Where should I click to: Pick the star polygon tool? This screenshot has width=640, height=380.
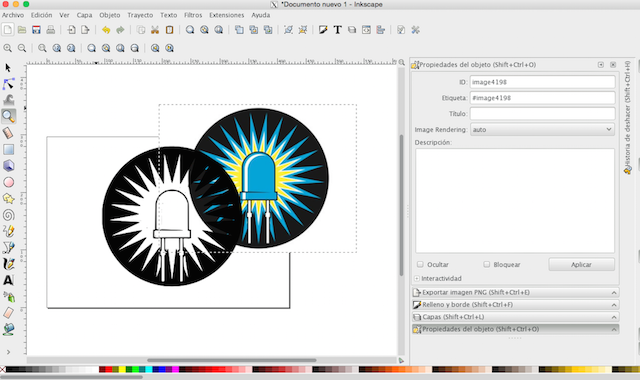[9, 199]
